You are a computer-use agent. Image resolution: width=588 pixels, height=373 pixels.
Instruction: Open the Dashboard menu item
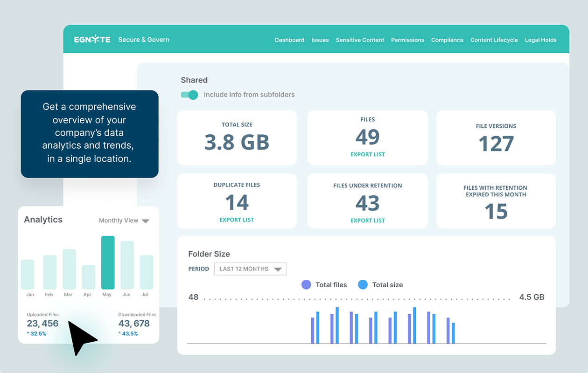tap(289, 40)
